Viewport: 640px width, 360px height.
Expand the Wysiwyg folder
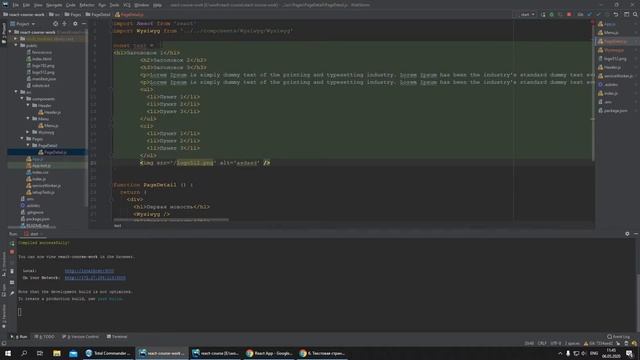[x=28, y=132]
